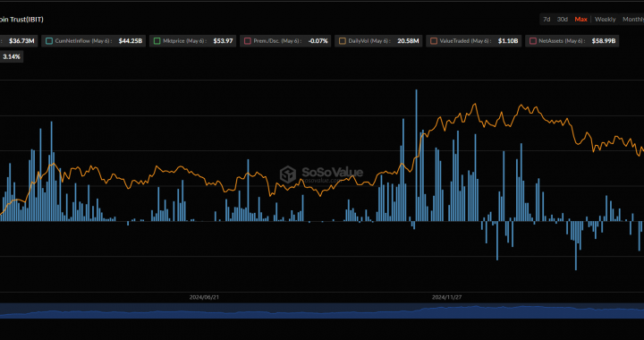Toggle the DailyVol series checkbox
This screenshot has width=644, height=340.
click(342, 41)
